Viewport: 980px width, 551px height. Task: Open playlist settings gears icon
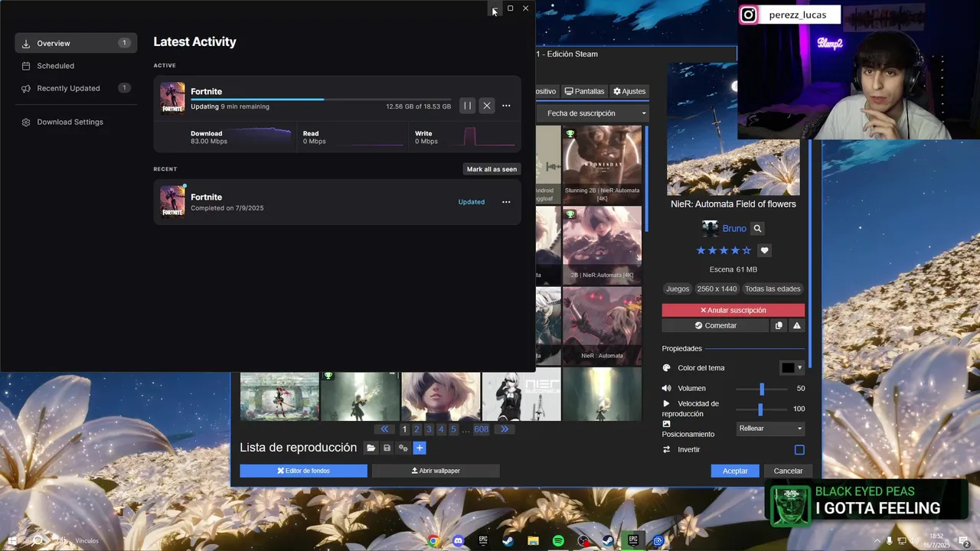[x=403, y=448]
